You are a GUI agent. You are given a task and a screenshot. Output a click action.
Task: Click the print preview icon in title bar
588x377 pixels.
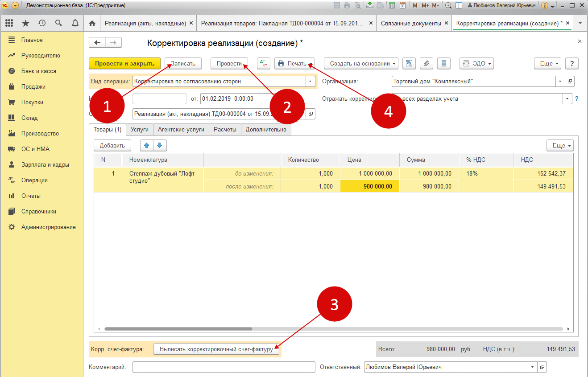tap(356, 5)
